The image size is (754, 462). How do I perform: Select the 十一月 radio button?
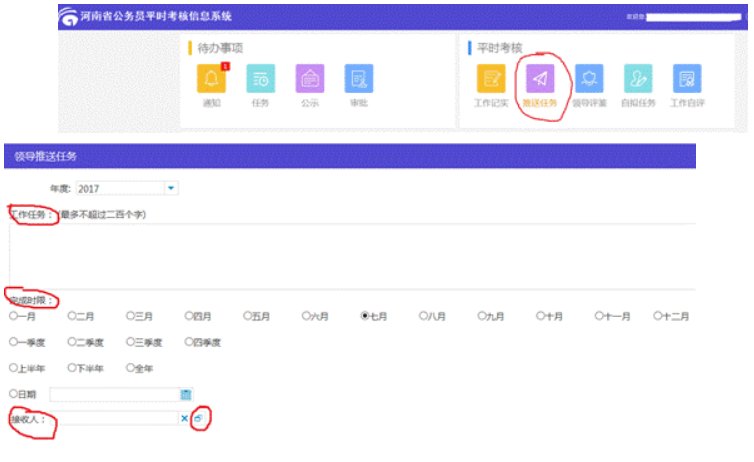(x=599, y=316)
